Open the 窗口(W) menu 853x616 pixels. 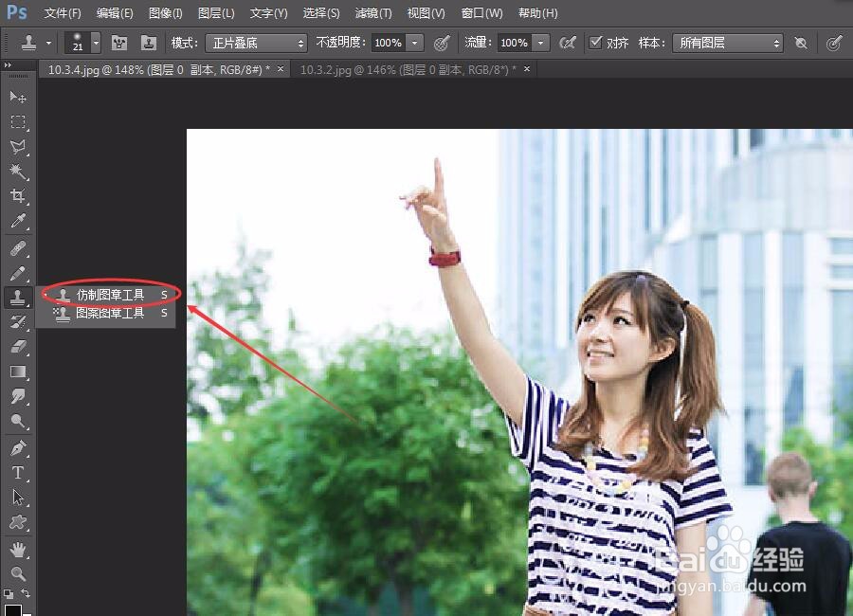[x=482, y=13]
